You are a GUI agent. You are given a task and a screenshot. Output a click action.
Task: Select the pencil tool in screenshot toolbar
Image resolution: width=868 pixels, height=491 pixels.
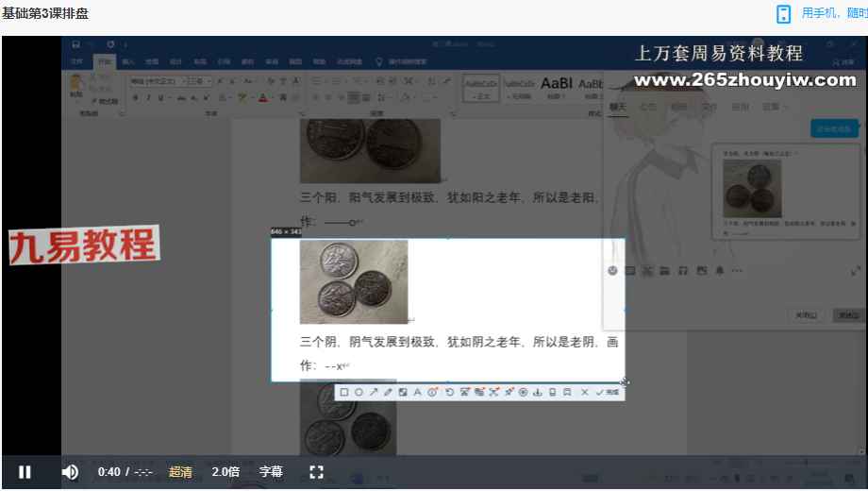pos(387,392)
